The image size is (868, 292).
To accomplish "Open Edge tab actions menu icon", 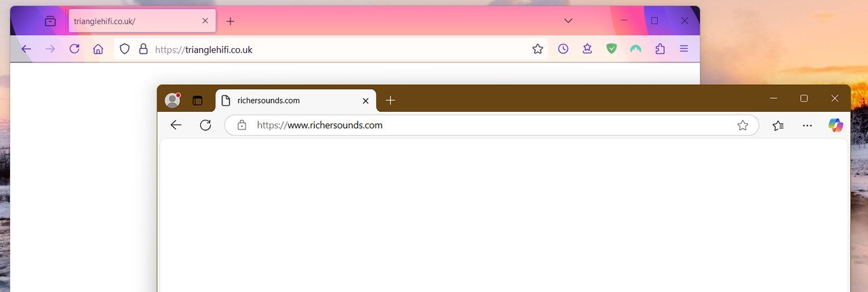I will (x=197, y=100).
